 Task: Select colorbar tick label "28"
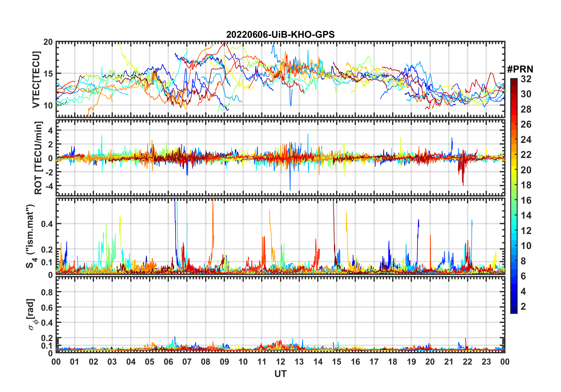526,109
